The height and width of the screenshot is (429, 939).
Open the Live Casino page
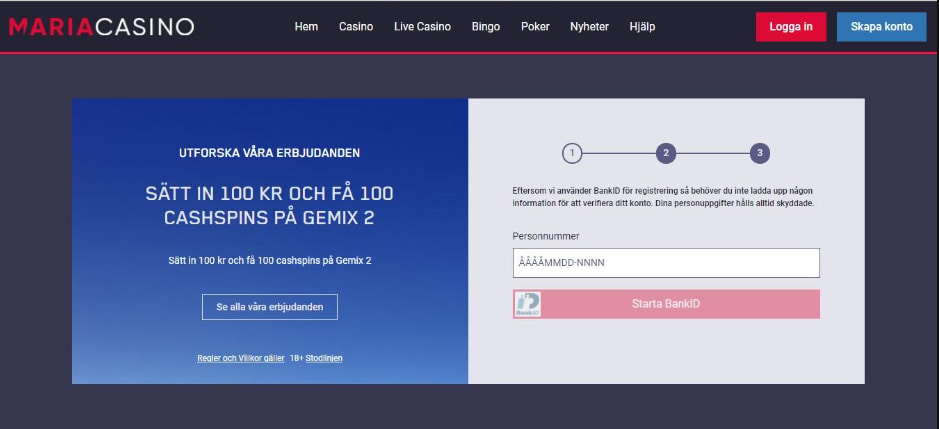[x=422, y=27]
